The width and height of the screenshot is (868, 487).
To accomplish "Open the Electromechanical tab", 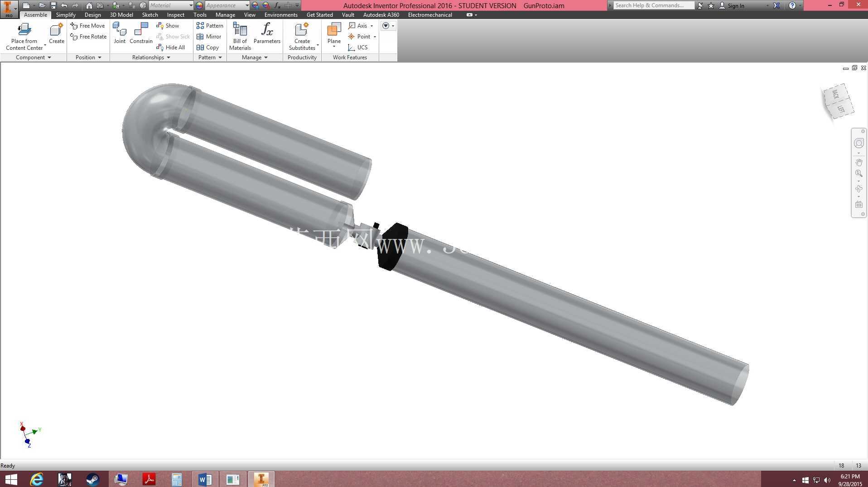I will 430,15.
